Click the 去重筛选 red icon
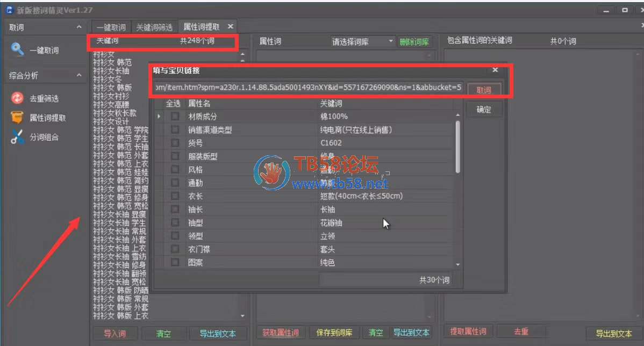Screen dimensions: 644x346 click(18, 98)
